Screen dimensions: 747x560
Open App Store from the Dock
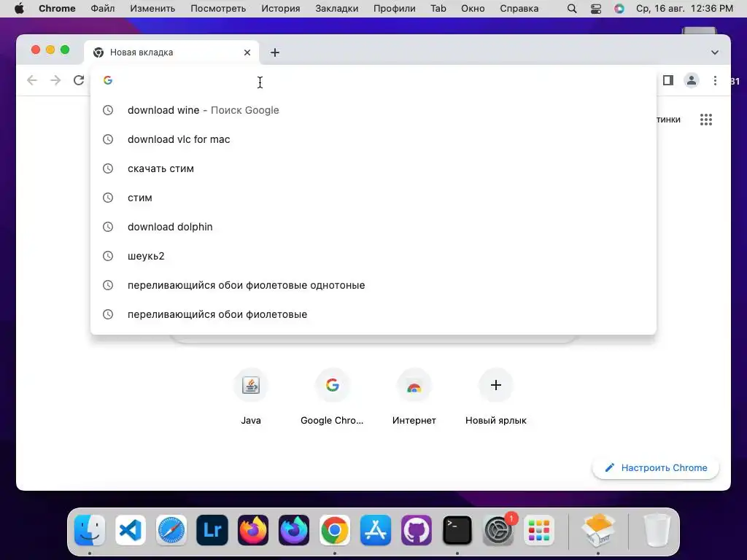coord(376,530)
